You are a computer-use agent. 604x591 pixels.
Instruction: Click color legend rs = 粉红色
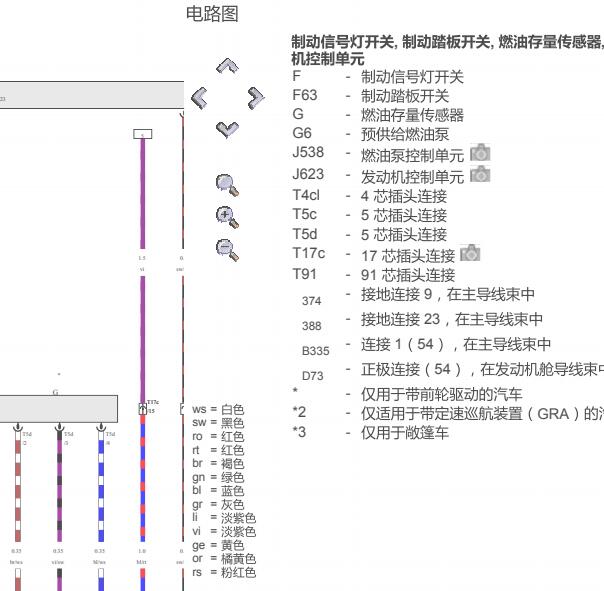[224, 573]
